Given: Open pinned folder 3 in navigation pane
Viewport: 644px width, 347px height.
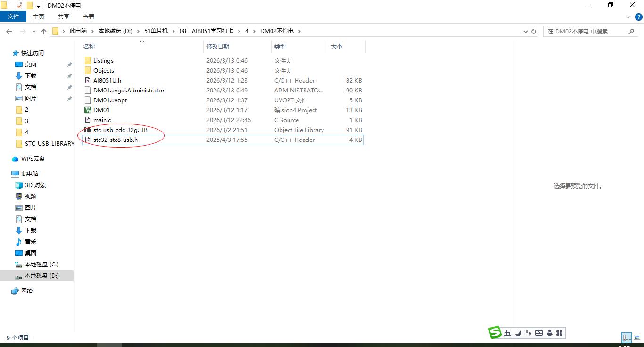Looking at the screenshot, I should [26, 121].
